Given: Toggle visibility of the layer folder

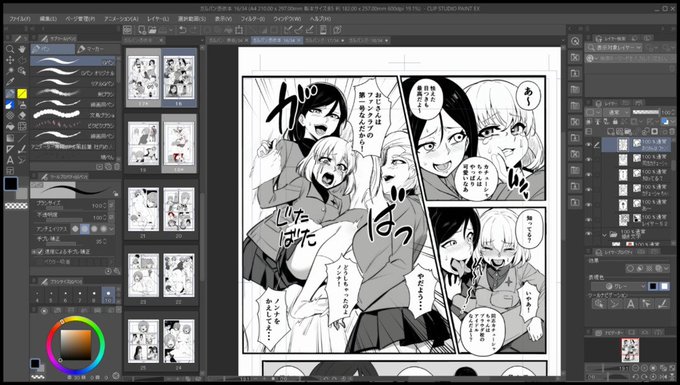Looking at the screenshot, I should click(588, 234).
